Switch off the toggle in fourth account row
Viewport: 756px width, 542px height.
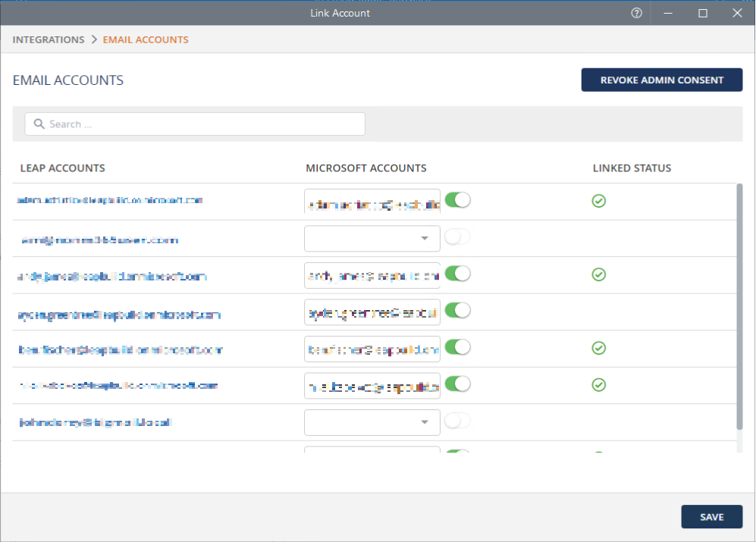coord(457,310)
